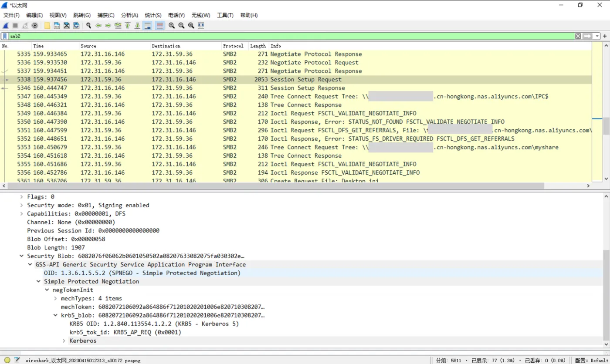
Task: Reload the capture file from the toolbar
Action: [x=76, y=26]
